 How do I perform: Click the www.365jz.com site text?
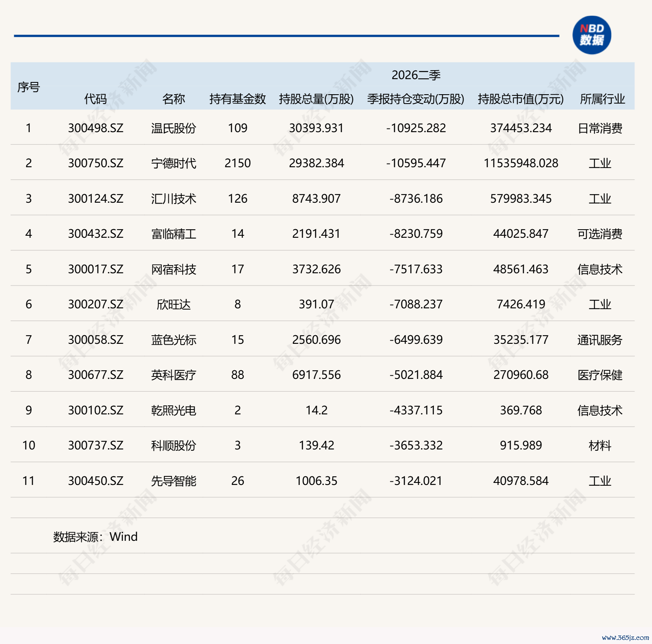click(x=625, y=637)
